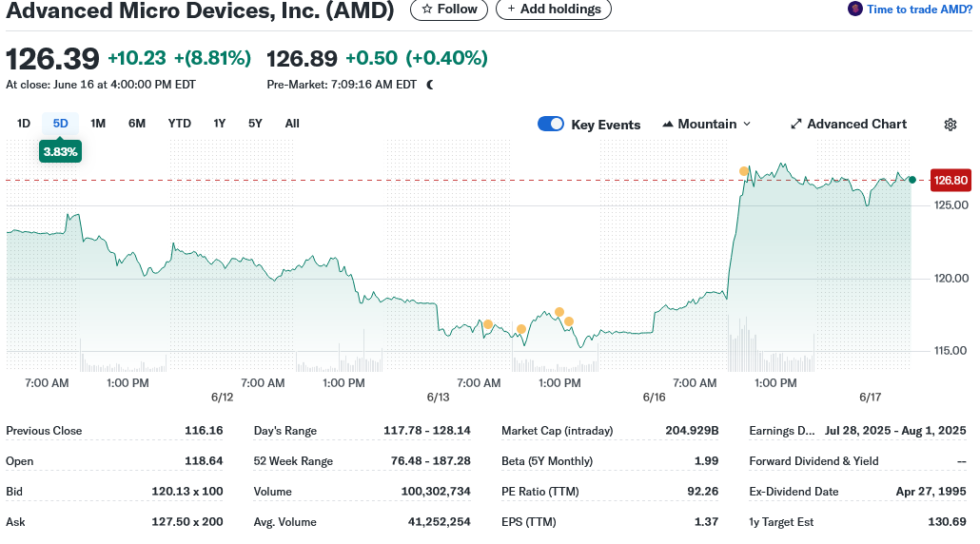Click the 6/12 date axis label
Screen dimensions: 980x544
pyautogui.click(x=222, y=398)
